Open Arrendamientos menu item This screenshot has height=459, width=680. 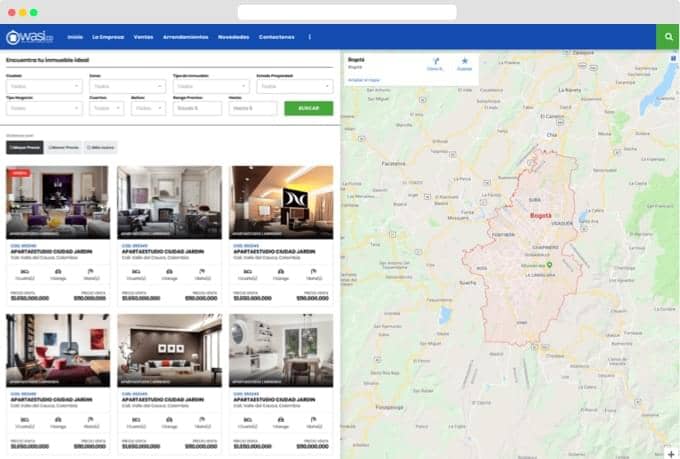tap(185, 37)
